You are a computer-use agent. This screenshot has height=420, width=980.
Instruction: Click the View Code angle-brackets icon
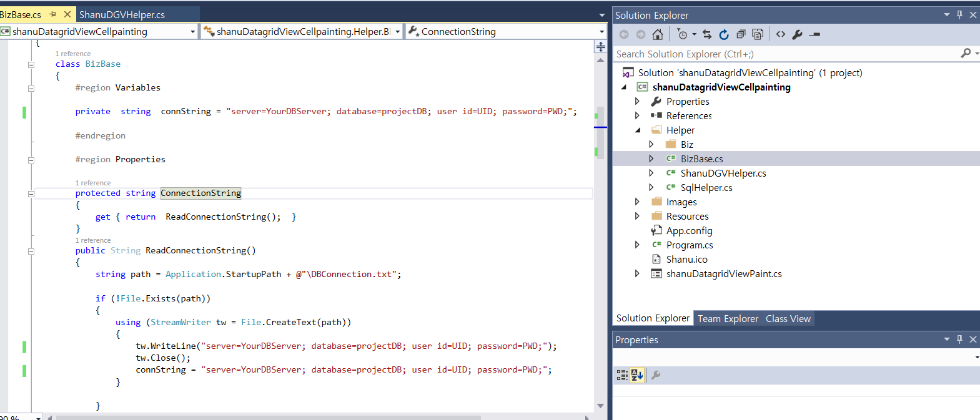coord(781,34)
